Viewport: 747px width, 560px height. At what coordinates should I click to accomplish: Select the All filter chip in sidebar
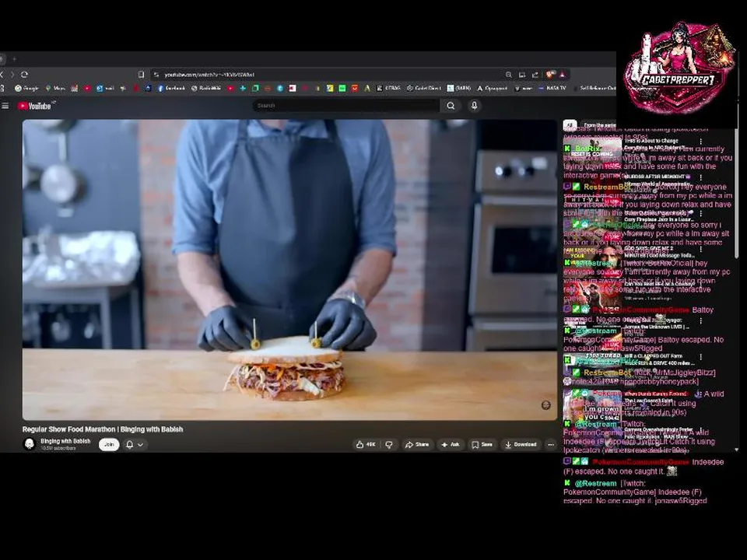coord(570,124)
